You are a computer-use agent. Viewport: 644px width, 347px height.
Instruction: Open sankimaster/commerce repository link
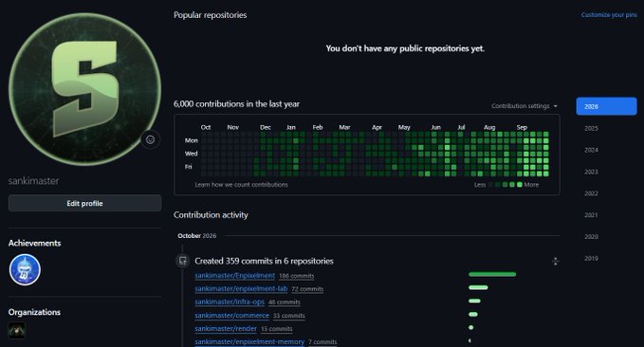point(231,316)
